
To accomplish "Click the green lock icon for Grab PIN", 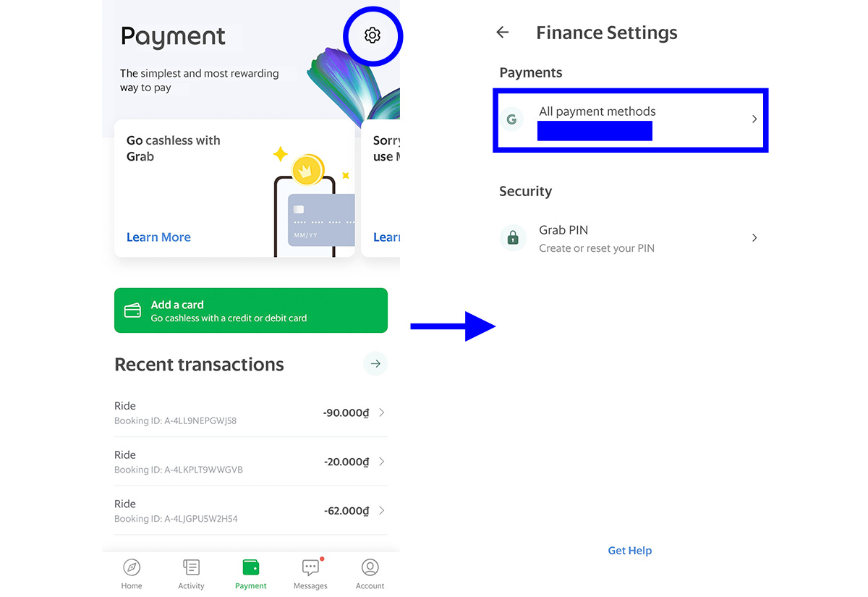I will click(513, 237).
